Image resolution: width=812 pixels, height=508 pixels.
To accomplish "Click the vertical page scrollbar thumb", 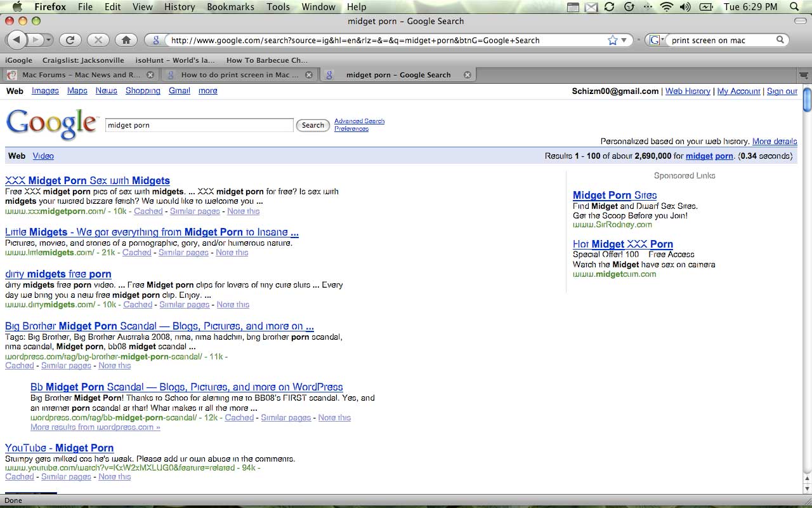I will 807,100.
